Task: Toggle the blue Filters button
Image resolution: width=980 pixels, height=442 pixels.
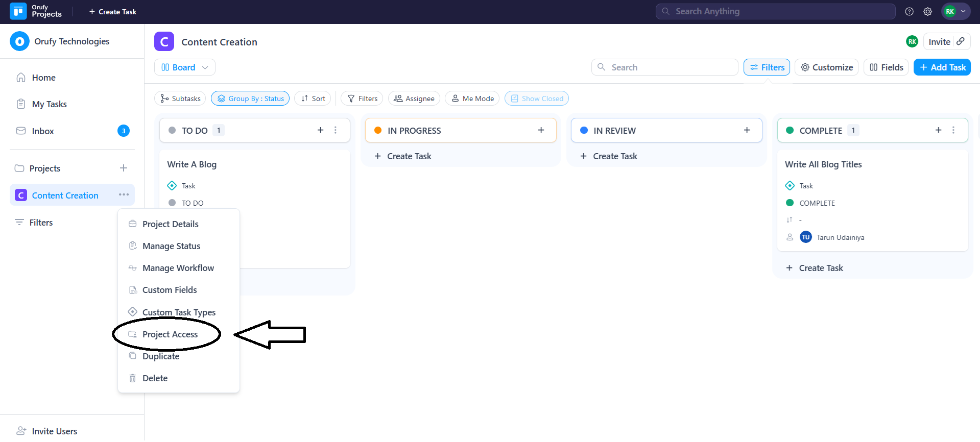Action: tap(767, 67)
